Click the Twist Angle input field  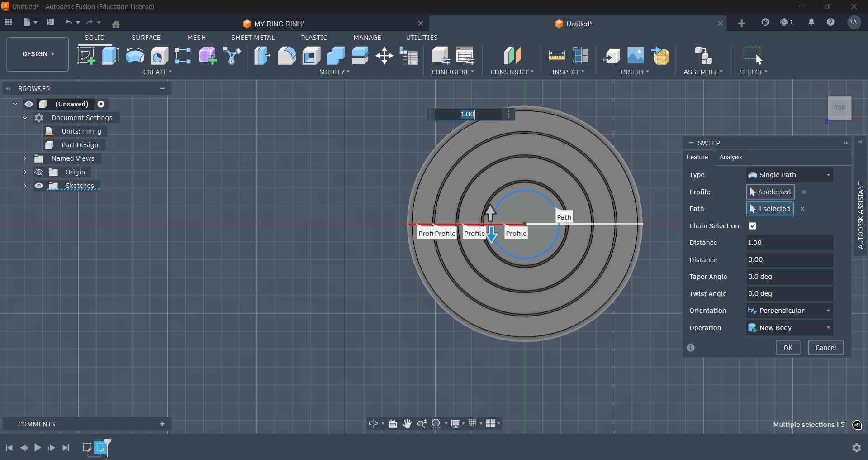tap(789, 293)
